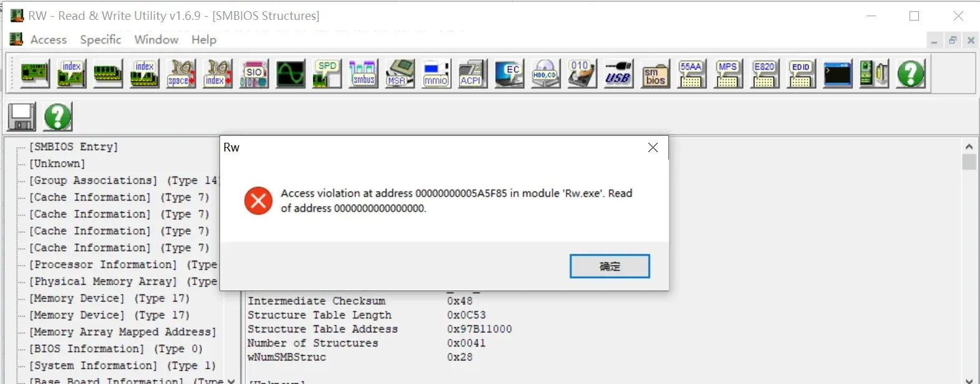
Task: Click details pane scrollbar down arrow
Action: point(969,380)
